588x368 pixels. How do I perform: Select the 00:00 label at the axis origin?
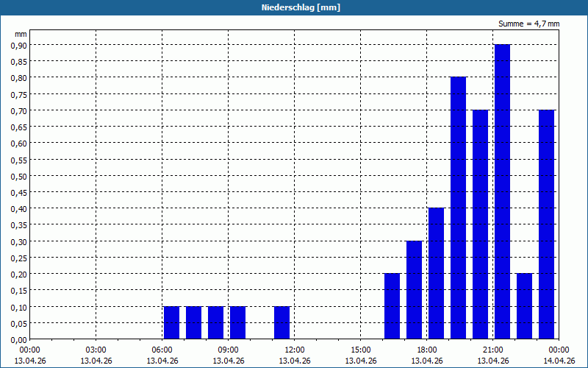[x=29, y=350]
